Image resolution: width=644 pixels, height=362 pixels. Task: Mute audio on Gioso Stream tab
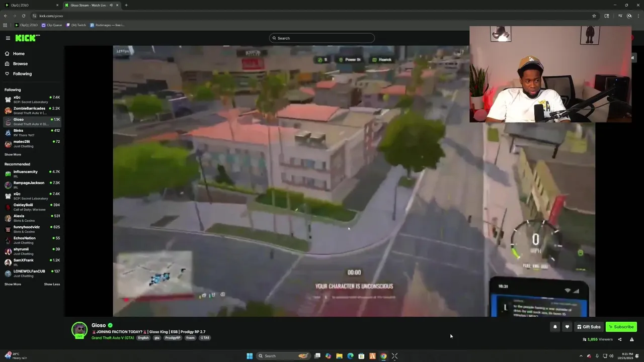[x=111, y=5]
